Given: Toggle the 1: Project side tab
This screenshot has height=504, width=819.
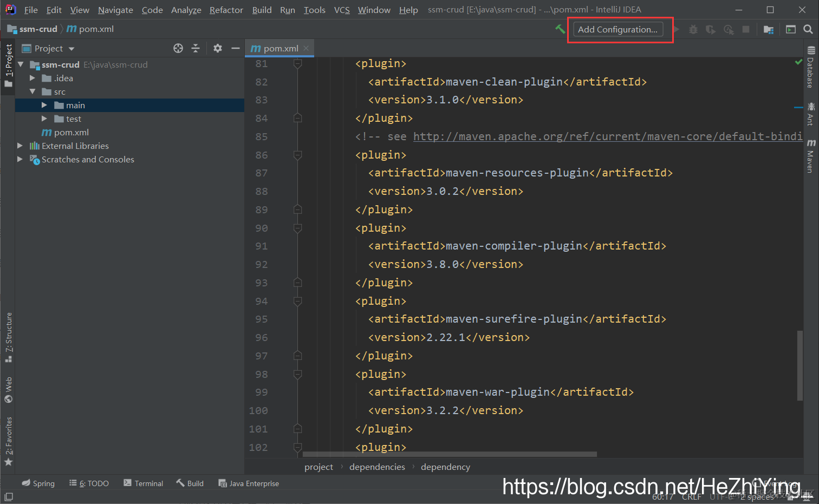Looking at the screenshot, I should tap(8, 66).
